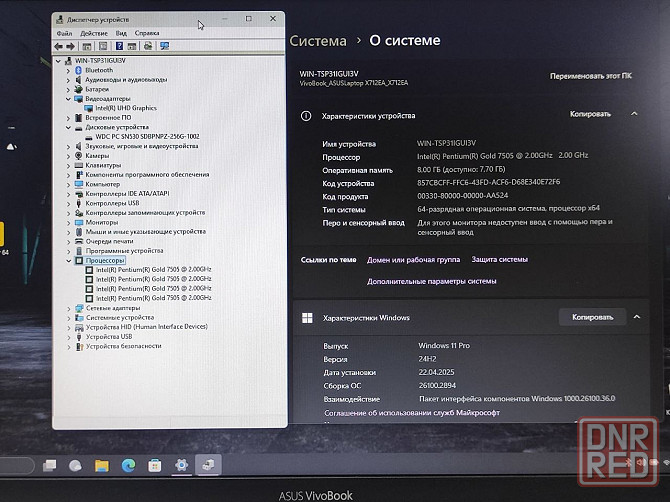670x502 pixels.
Task: Click the 26100.2894 OS build value
Action: tap(437, 385)
